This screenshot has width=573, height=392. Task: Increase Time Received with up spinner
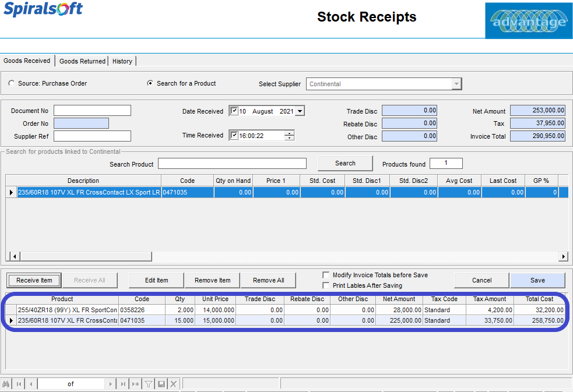click(x=289, y=133)
